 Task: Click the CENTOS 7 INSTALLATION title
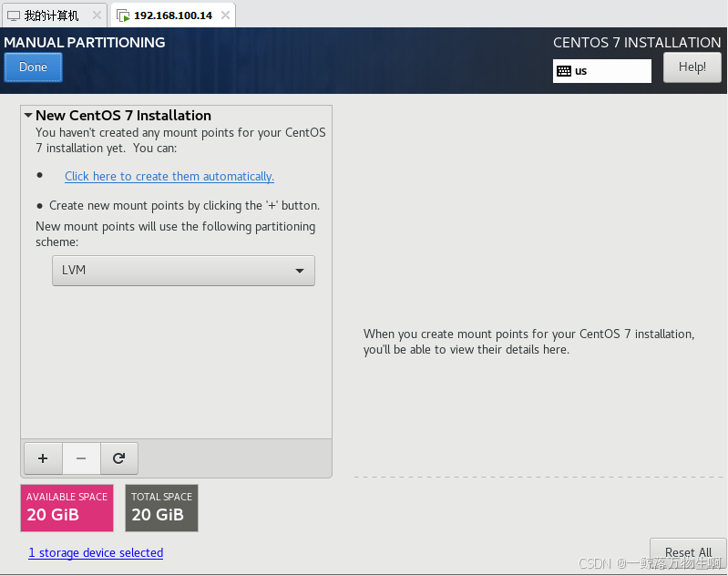[x=637, y=42]
